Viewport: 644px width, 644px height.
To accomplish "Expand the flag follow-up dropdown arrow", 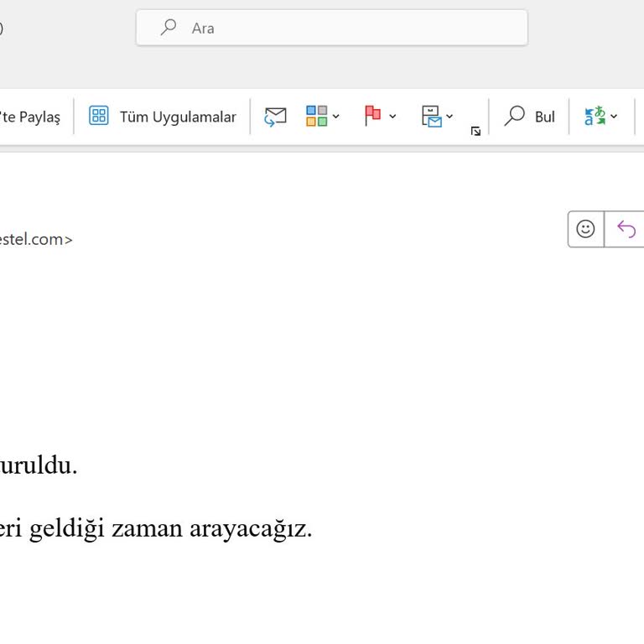I will 392,117.
